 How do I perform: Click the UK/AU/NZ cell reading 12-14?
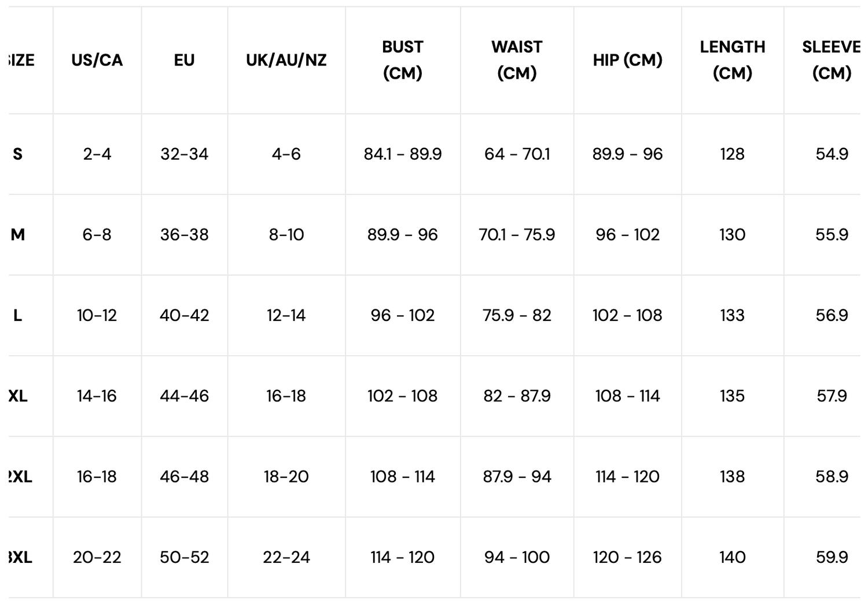286,315
